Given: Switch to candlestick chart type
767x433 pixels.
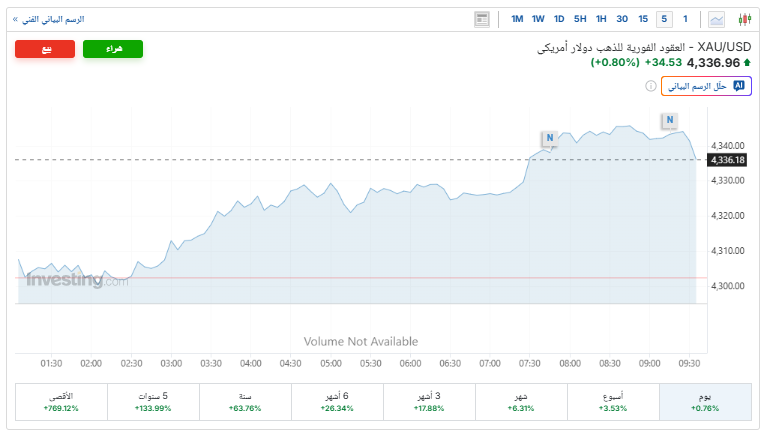Looking at the screenshot, I should pos(744,19).
